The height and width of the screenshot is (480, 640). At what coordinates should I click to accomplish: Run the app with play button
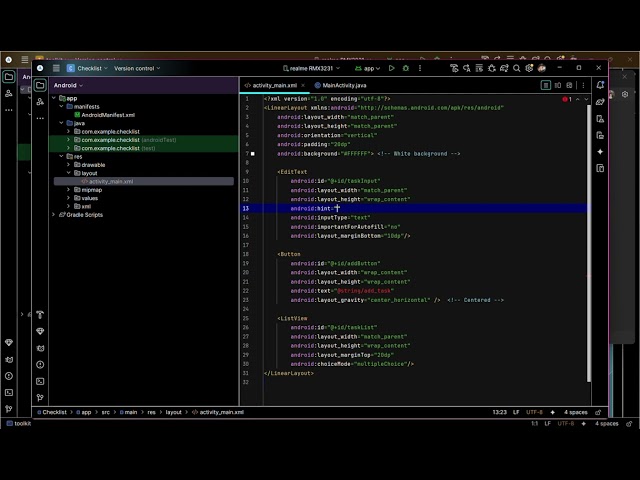coord(391,68)
